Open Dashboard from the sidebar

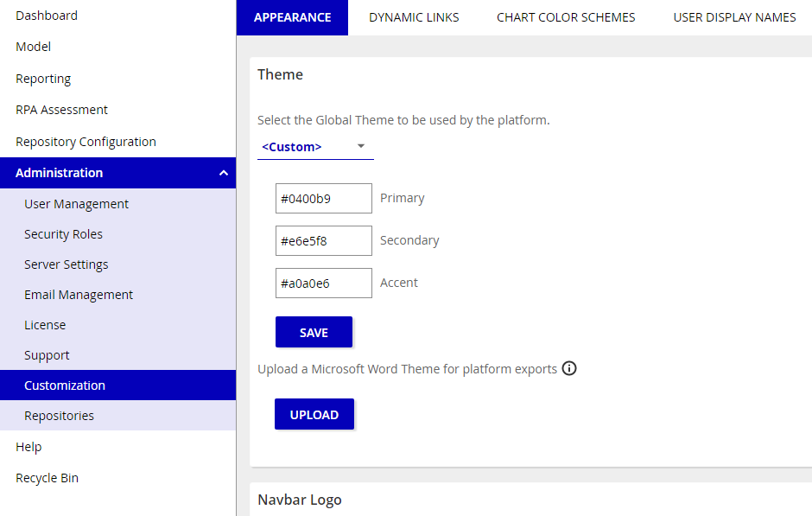click(x=47, y=16)
